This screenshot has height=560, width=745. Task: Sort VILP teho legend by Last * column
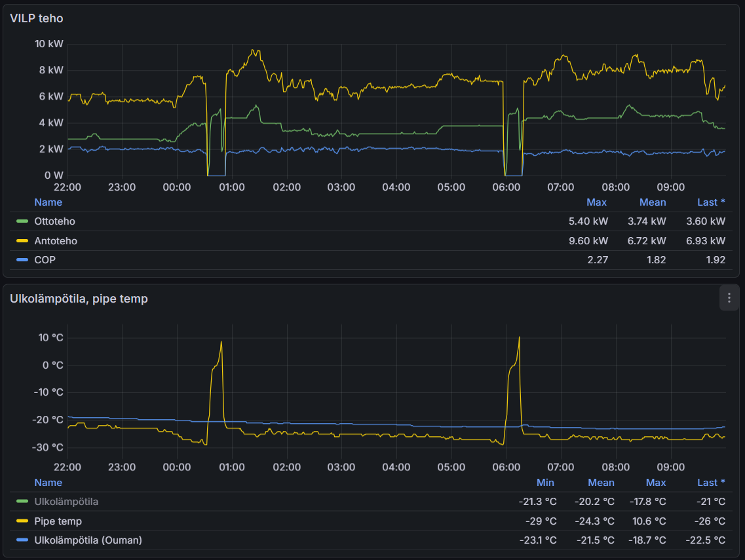point(711,202)
